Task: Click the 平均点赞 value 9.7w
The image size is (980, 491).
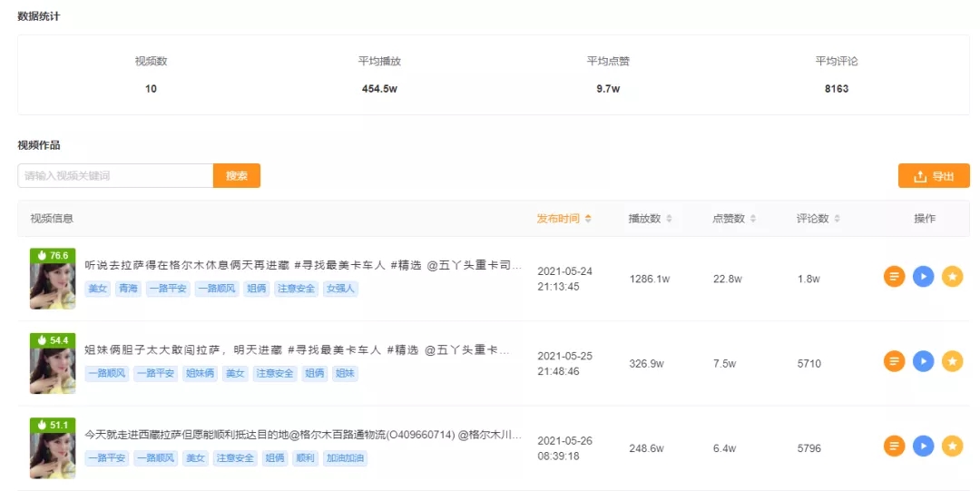Action: point(608,89)
